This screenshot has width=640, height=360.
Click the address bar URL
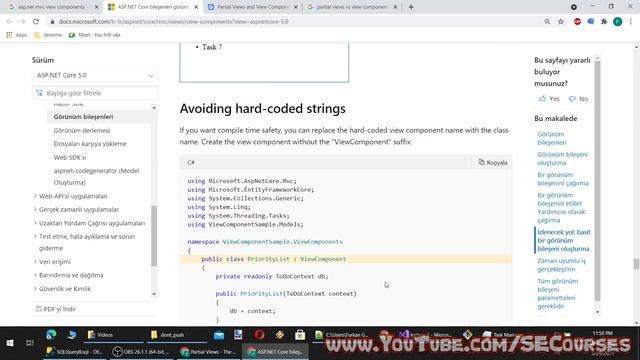(173, 21)
